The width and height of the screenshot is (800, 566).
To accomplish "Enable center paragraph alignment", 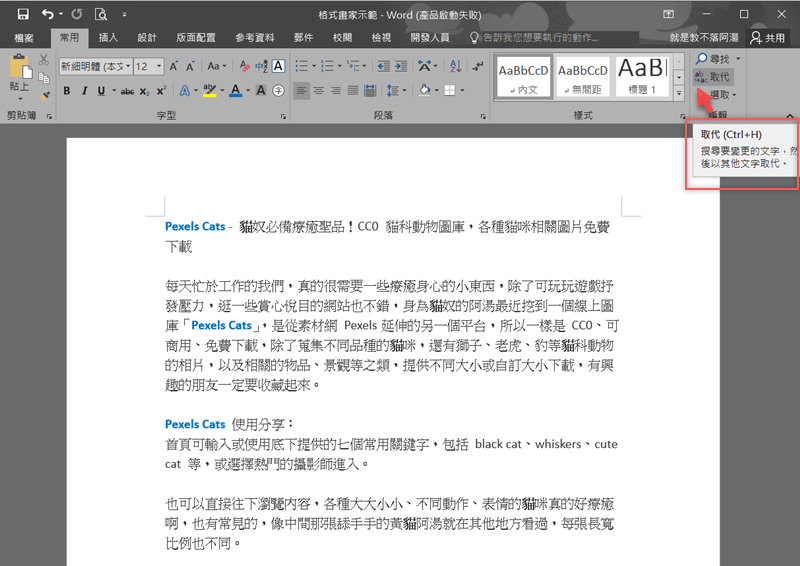I will click(x=318, y=91).
